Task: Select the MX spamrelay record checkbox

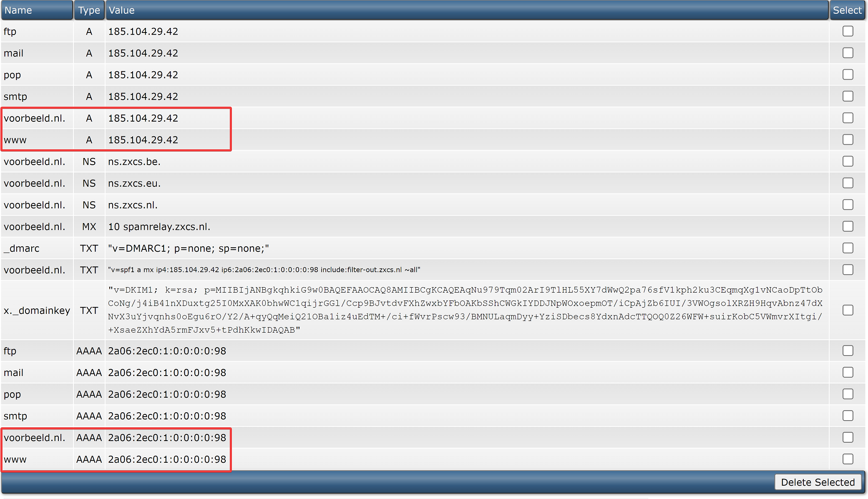Action: pos(848,226)
